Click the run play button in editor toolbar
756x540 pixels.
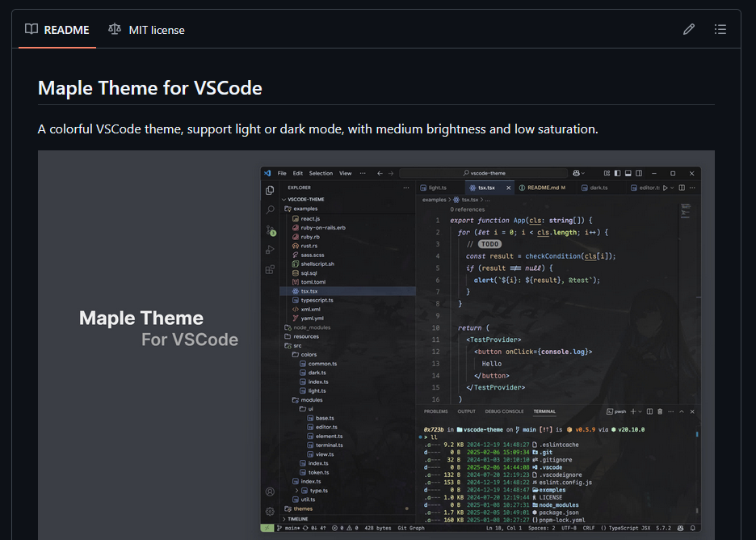point(666,188)
